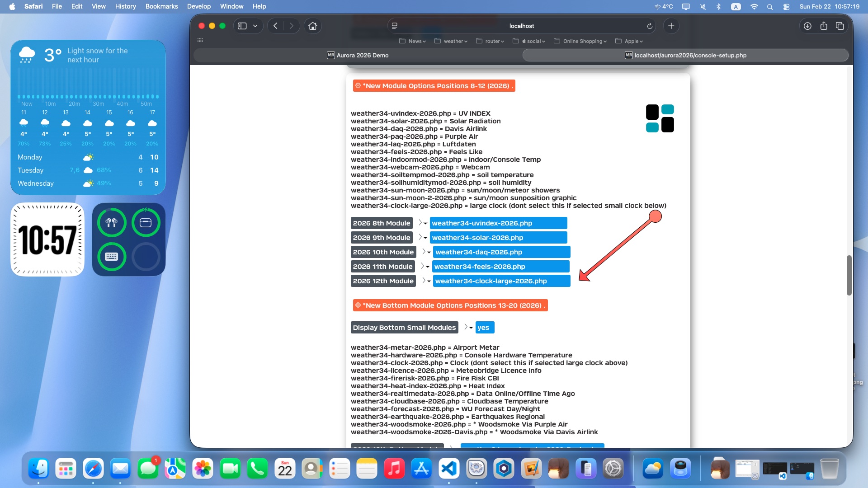Click the localhost address field
This screenshot has height=488, width=868.
point(521,26)
